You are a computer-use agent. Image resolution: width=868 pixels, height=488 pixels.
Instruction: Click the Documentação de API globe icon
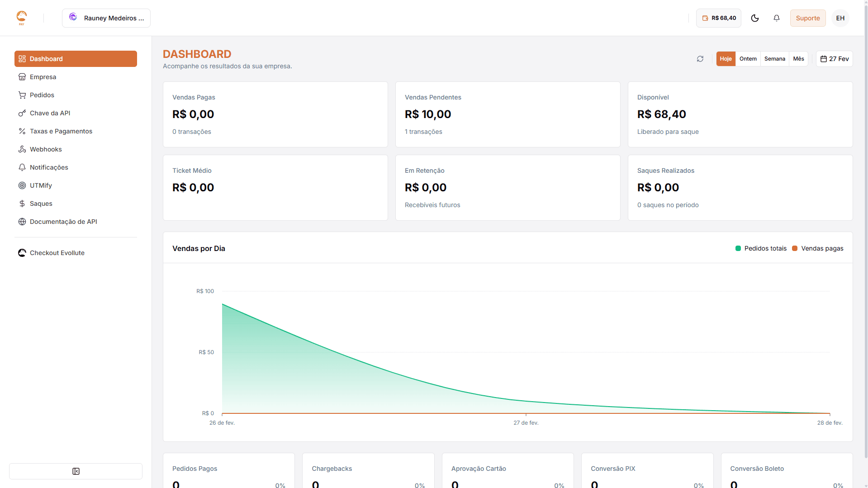pos(22,222)
